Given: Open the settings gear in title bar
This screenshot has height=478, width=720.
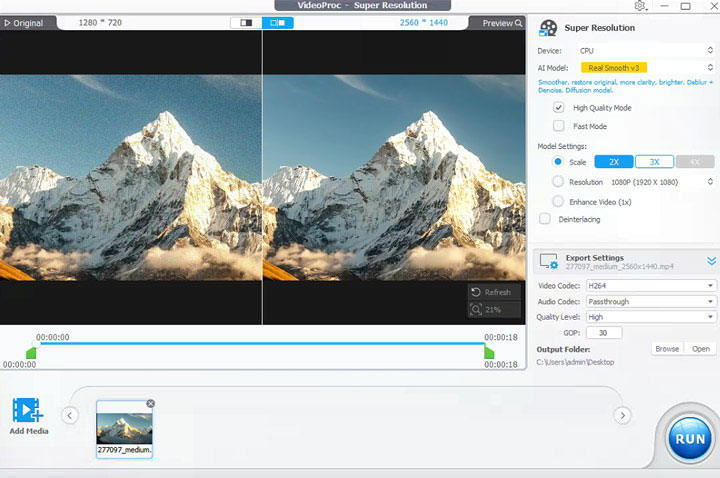Looking at the screenshot, I should (x=640, y=6).
